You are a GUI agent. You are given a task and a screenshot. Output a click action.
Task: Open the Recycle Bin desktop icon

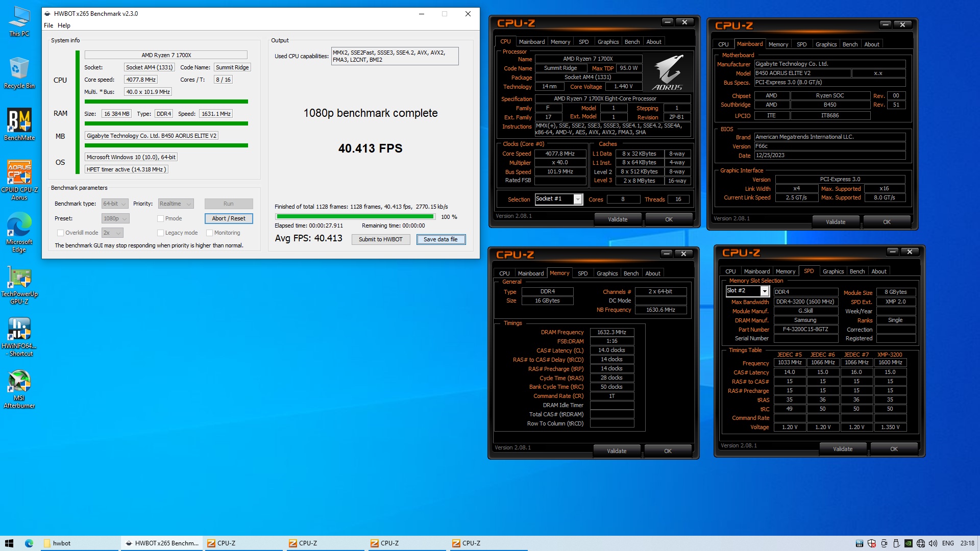(19, 73)
